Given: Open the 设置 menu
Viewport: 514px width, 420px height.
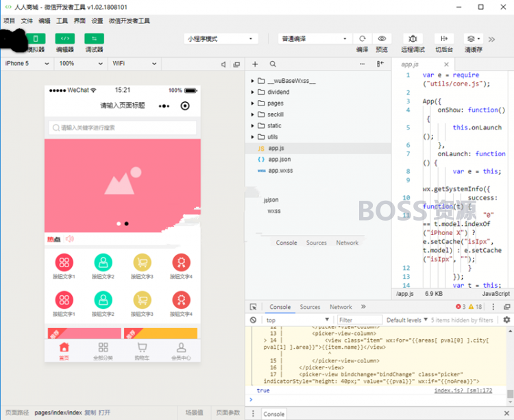Looking at the screenshot, I should (97, 21).
